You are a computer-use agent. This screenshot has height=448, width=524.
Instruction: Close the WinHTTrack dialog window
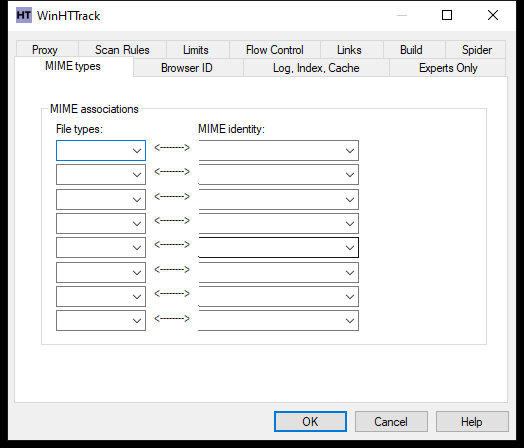coord(493,15)
